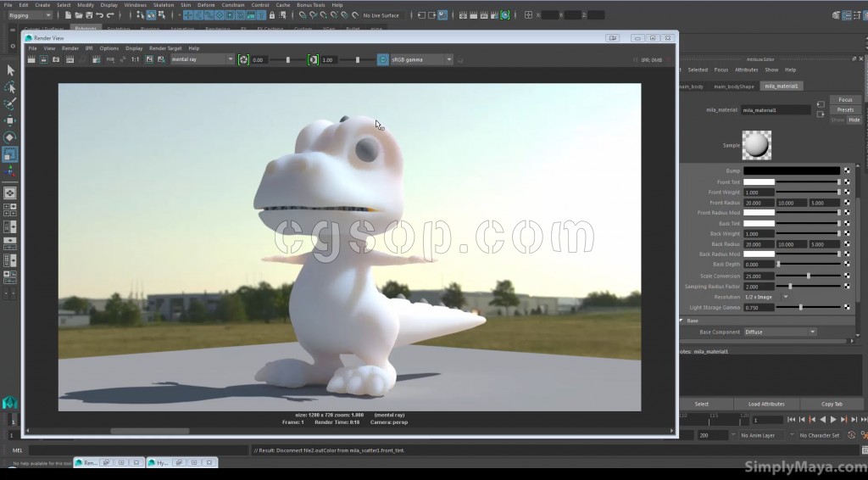Open the Base Component Diffuse dropdown

tap(780, 332)
